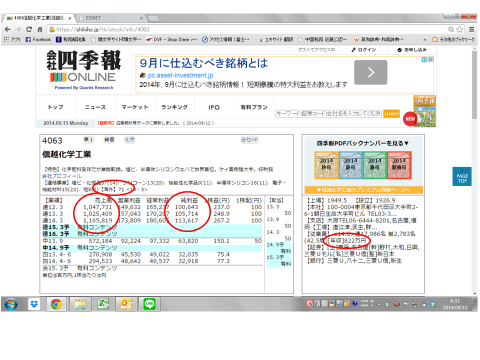Open the ランキング navigation item

(x=175, y=107)
